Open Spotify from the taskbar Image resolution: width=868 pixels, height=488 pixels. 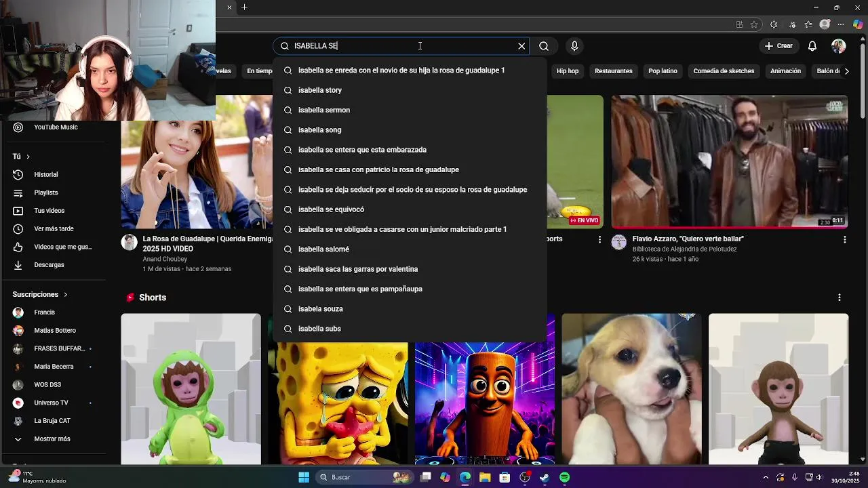click(x=564, y=477)
